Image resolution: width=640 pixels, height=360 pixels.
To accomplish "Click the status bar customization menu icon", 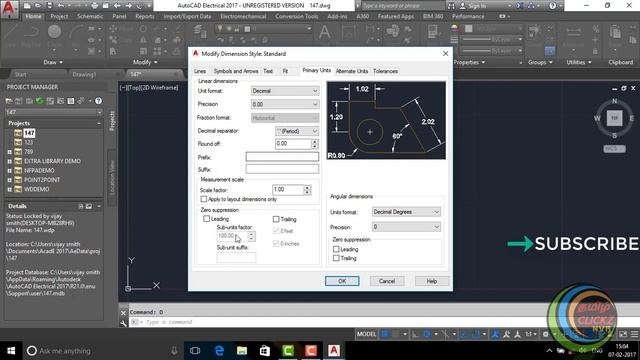I will tap(635, 334).
